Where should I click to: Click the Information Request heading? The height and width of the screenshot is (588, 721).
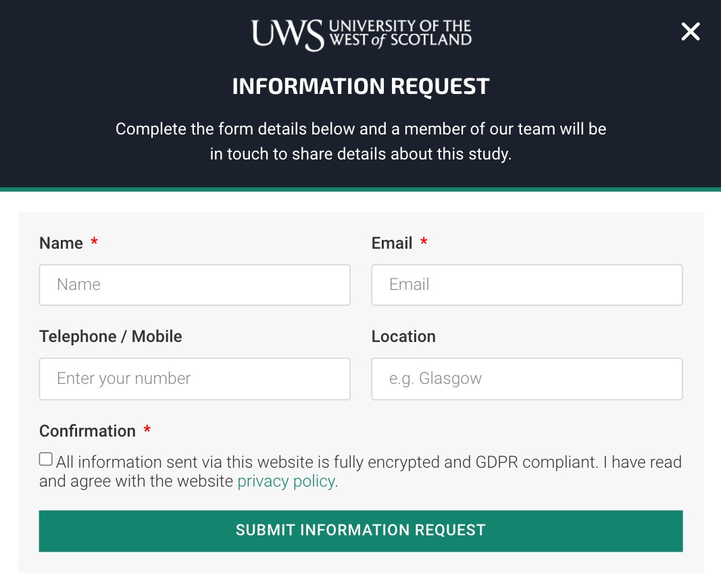tap(361, 87)
